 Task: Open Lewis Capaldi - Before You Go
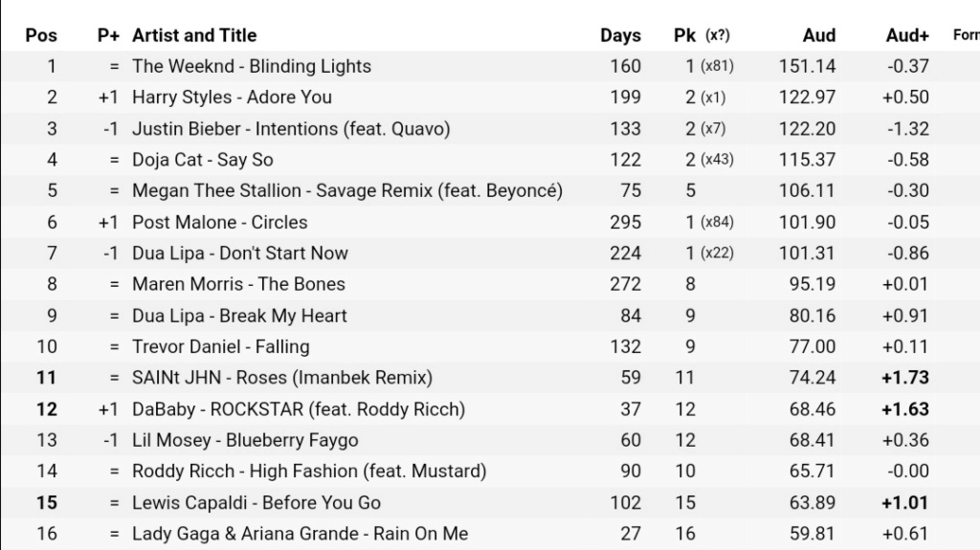click(256, 502)
